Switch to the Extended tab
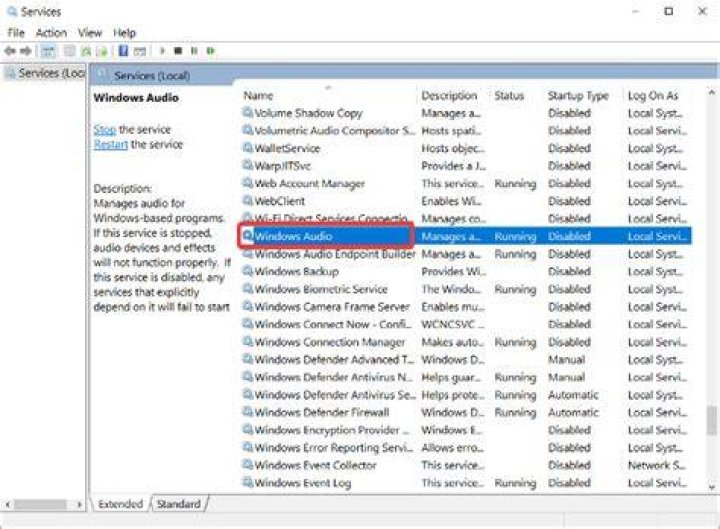720x529 pixels. 120,504
